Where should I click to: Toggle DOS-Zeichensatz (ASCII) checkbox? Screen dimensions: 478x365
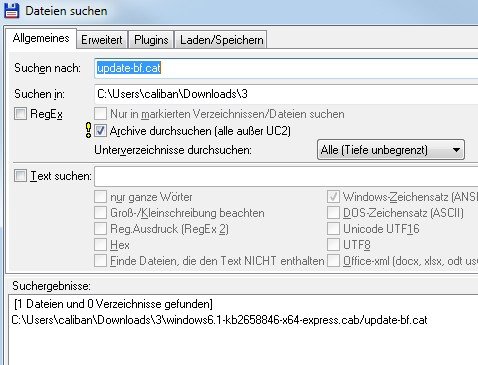pyautogui.click(x=333, y=213)
